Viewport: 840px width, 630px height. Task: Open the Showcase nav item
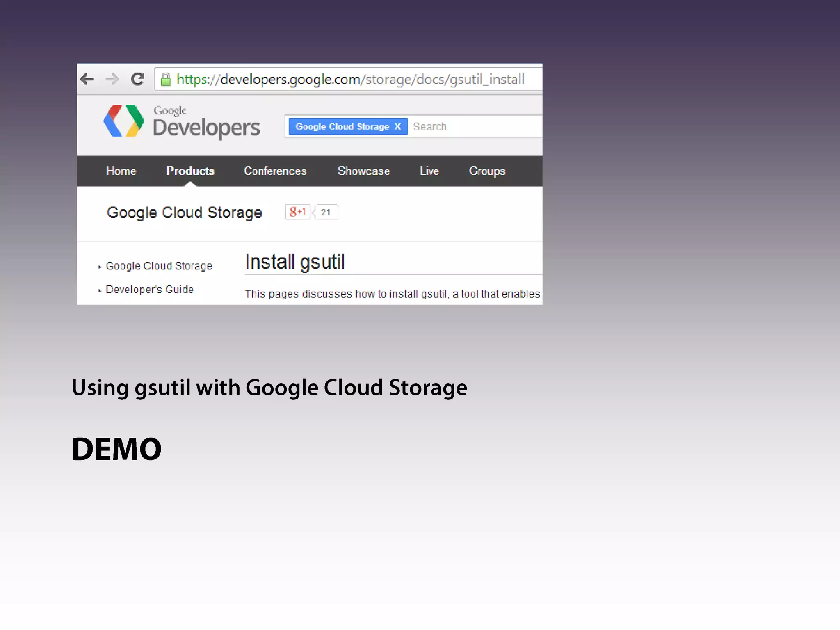coord(363,171)
